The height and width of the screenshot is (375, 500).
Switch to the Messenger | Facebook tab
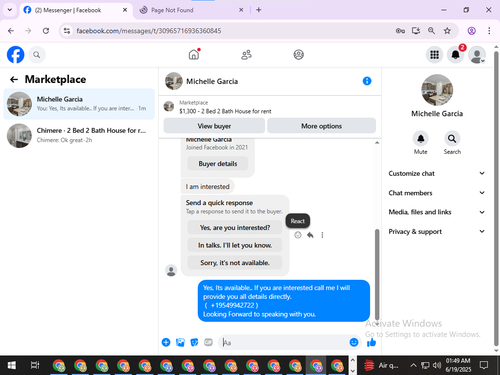coord(76,10)
